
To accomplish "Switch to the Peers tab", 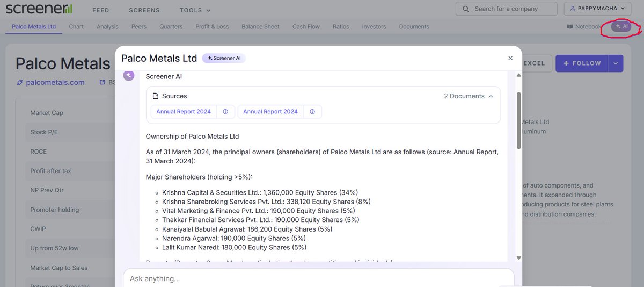I will (x=139, y=26).
